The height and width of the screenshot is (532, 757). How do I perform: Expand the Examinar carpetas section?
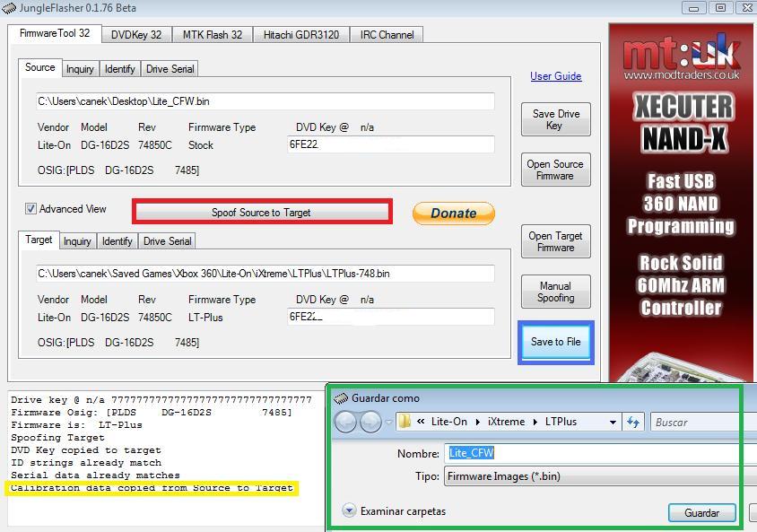coord(349,511)
